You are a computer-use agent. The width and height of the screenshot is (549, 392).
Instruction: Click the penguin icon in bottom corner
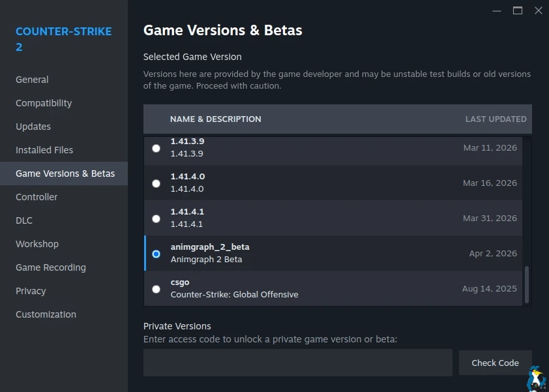[x=536, y=379]
